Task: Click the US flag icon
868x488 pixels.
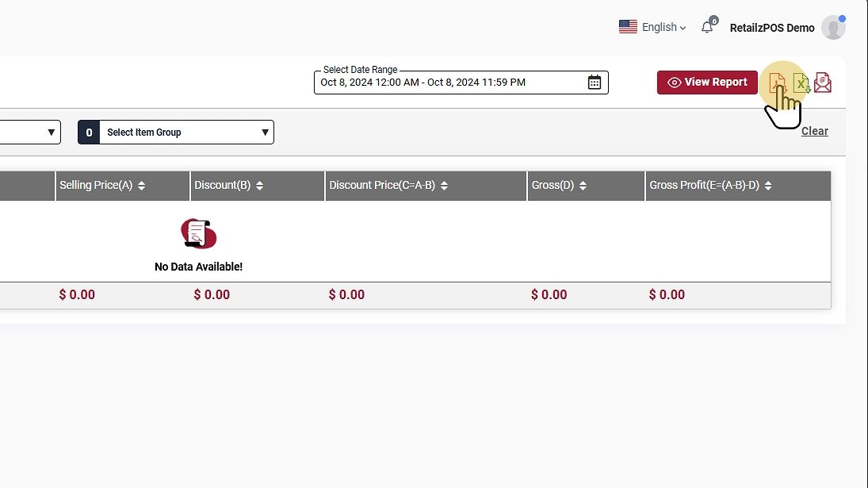Action: click(x=628, y=27)
